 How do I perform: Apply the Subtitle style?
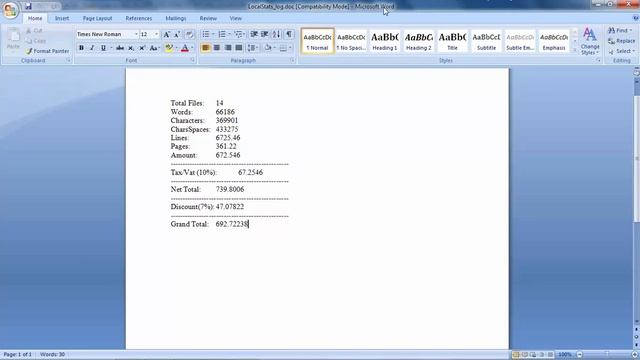click(487, 41)
